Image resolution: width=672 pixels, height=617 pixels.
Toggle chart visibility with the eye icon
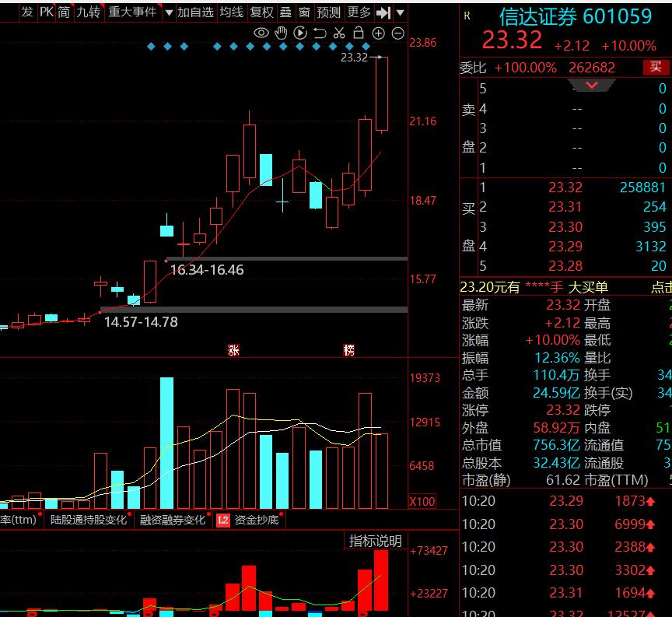261,33
